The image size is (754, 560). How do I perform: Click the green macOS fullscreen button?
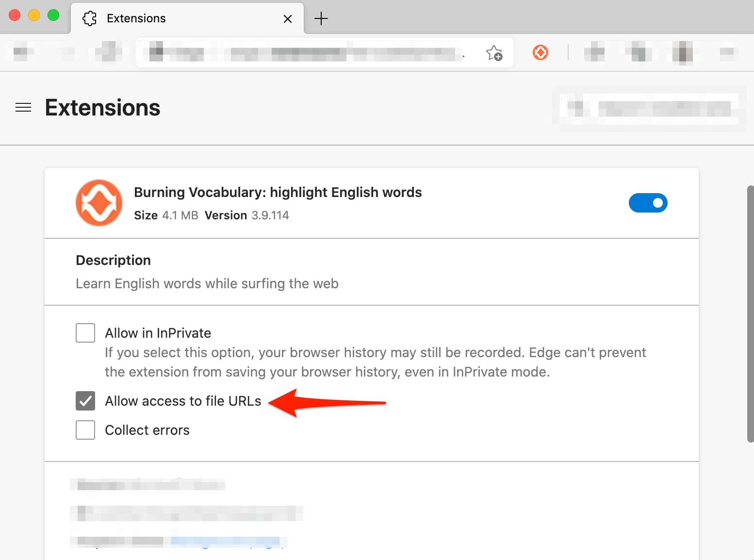point(53,15)
